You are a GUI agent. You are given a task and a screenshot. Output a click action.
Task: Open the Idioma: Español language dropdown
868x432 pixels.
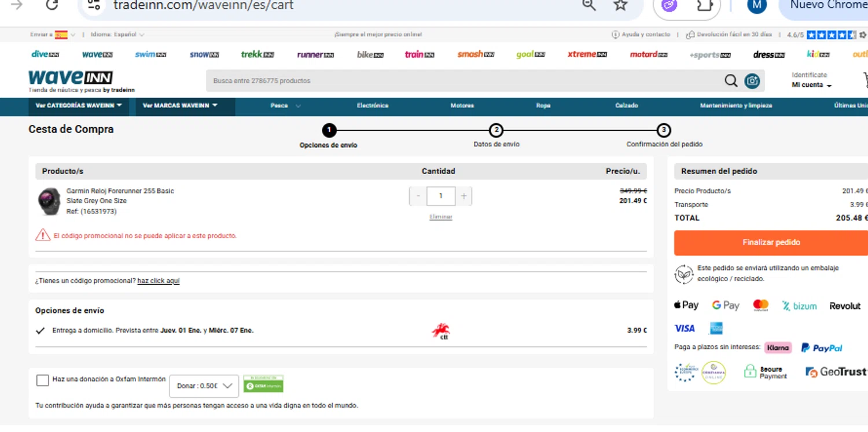[117, 35]
